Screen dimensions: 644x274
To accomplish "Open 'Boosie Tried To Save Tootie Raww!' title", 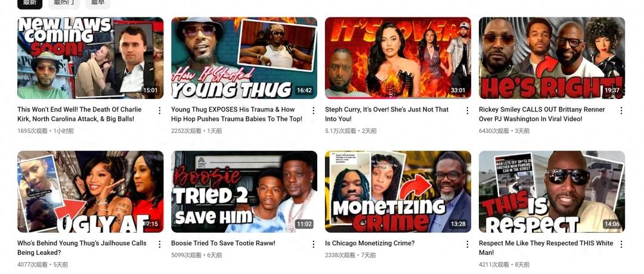I will pos(223,243).
